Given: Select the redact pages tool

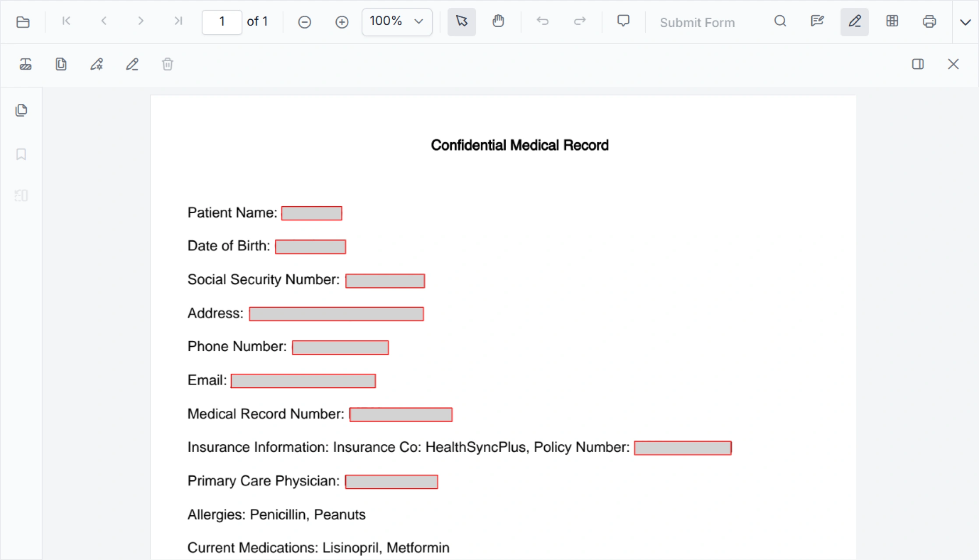Looking at the screenshot, I should (x=61, y=64).
